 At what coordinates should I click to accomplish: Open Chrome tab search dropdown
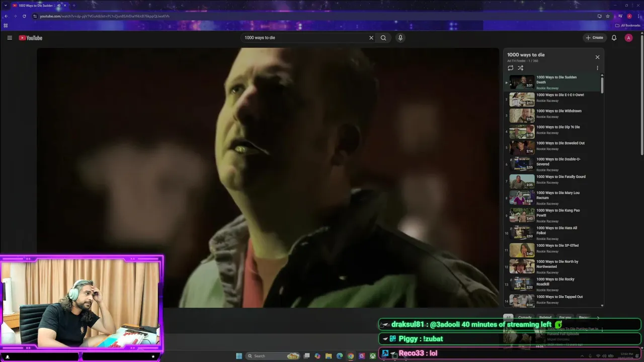[6, 6]
